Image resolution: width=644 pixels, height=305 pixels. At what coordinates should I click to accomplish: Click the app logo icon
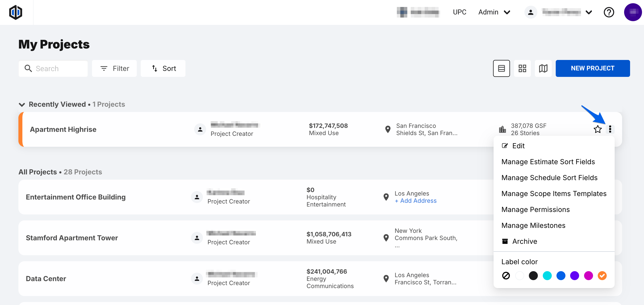pyautogui.click(x=15, y=12)
